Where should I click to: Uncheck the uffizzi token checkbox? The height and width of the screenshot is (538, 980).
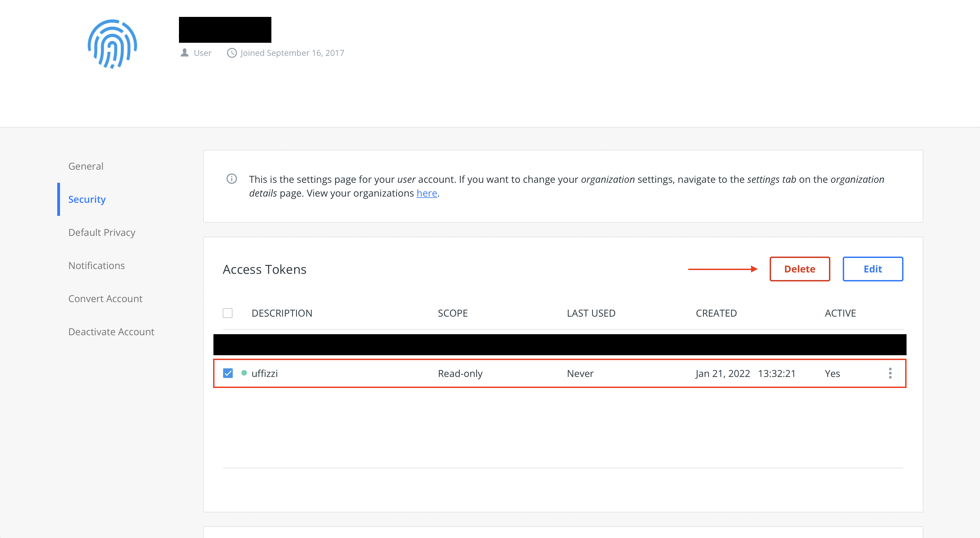tap(228, 373)
